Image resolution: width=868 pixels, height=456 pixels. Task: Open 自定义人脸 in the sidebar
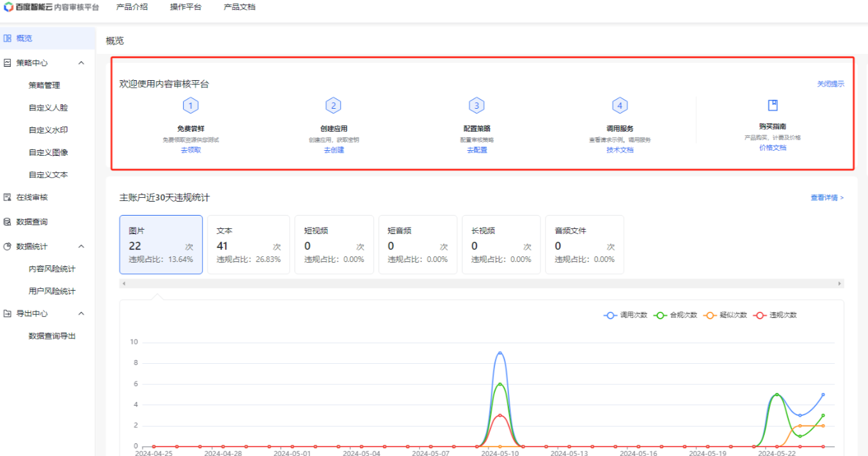[x=48, y=107]
